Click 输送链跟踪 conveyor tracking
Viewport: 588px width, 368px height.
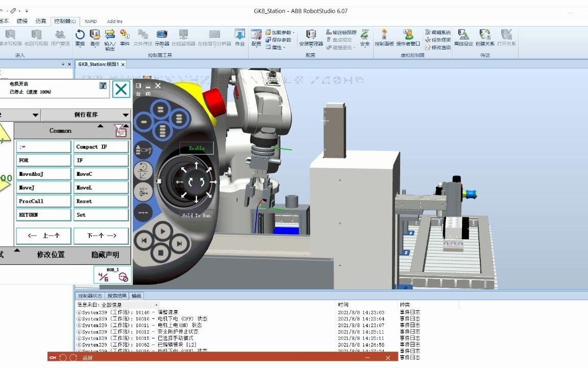(341, 32)
